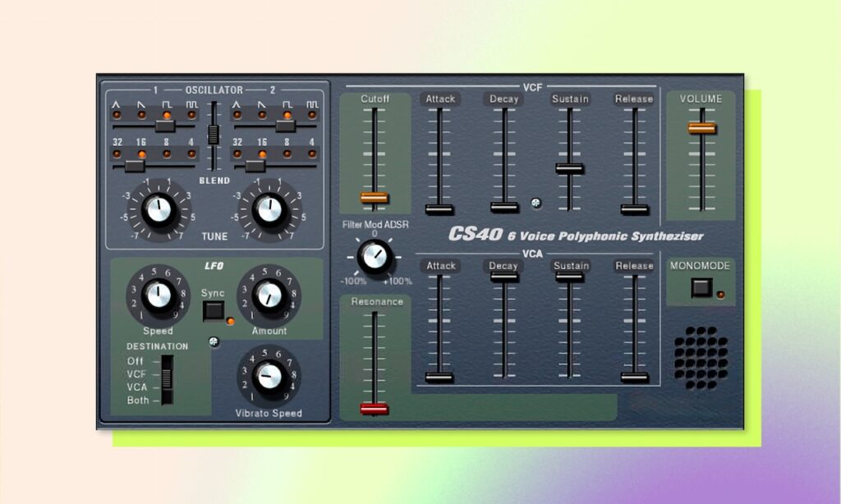Screen dimensions: 841x504
Task: Click the red Resonance slider handle
Action: [374, 409]
